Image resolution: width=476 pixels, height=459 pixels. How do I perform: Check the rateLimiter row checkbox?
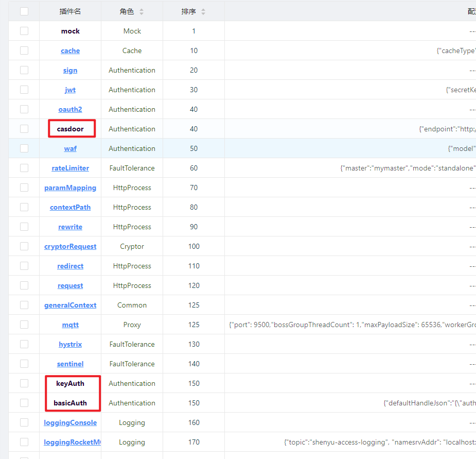[24, 168]
